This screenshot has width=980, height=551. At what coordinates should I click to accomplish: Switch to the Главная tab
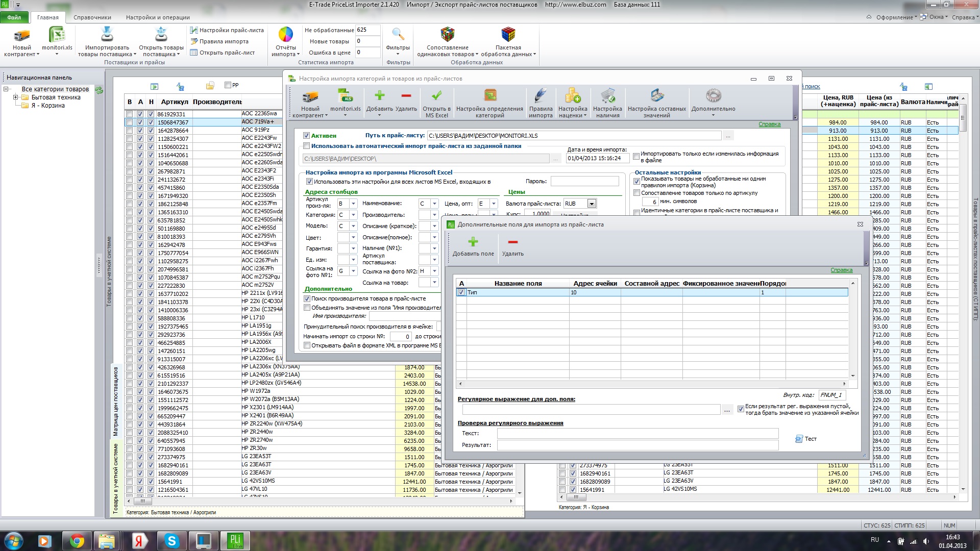click(x=48, y=17)
